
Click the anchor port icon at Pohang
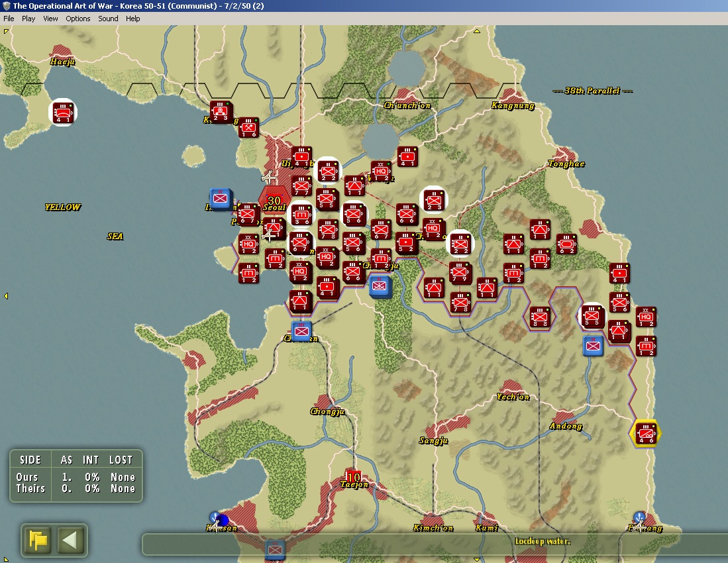(639, 517)
